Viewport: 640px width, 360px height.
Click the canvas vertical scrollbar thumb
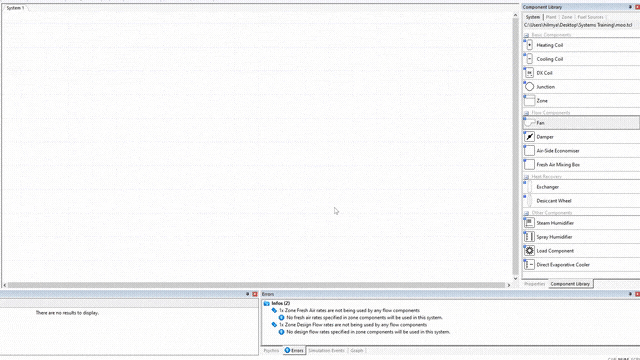[x=515, y=146]
